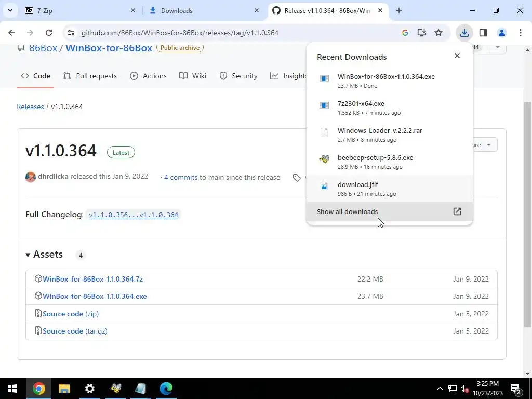Open the Actions tab

[x=148, y=76]
